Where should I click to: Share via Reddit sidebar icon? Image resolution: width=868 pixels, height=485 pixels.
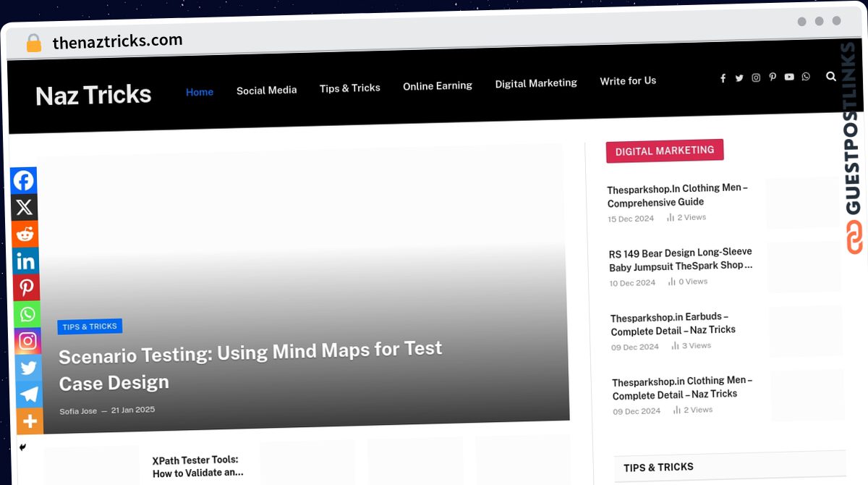click(25, 235)
